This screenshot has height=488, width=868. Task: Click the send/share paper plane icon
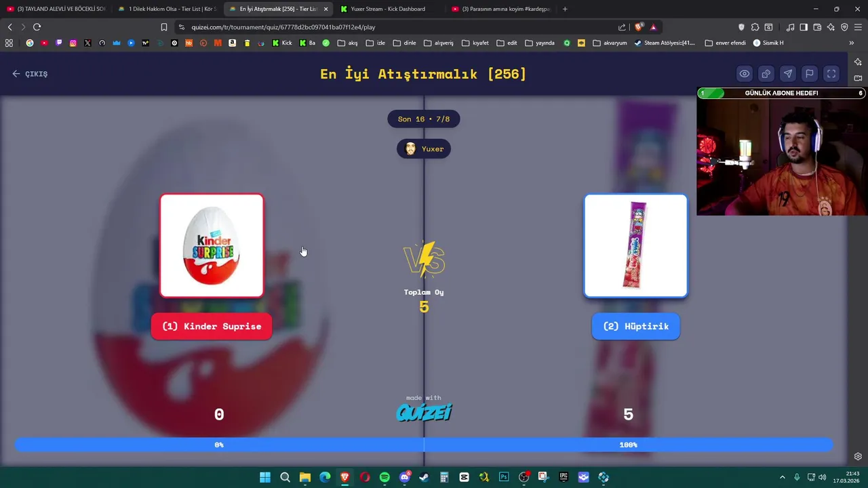click(x=788, y=74)
